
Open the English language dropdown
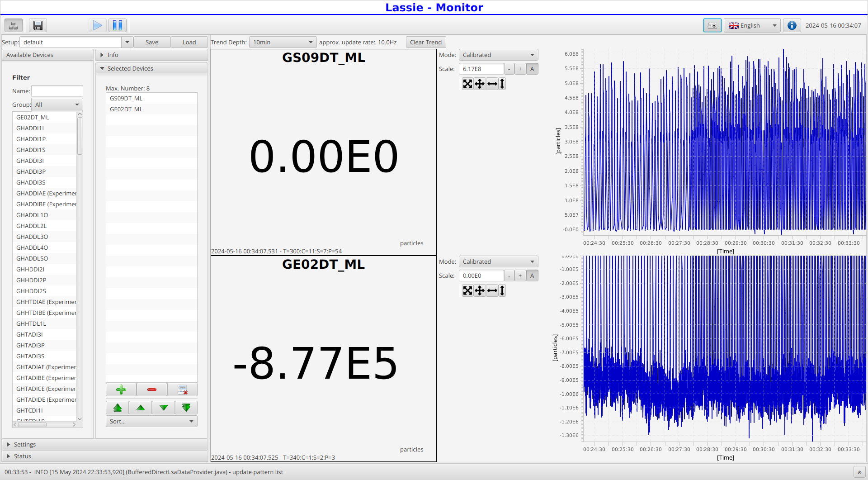pos(752,25)
